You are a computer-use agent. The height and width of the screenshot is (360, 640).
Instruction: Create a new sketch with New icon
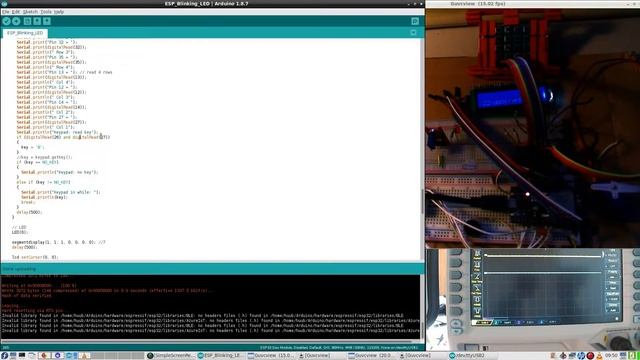[x=27, y=21]
